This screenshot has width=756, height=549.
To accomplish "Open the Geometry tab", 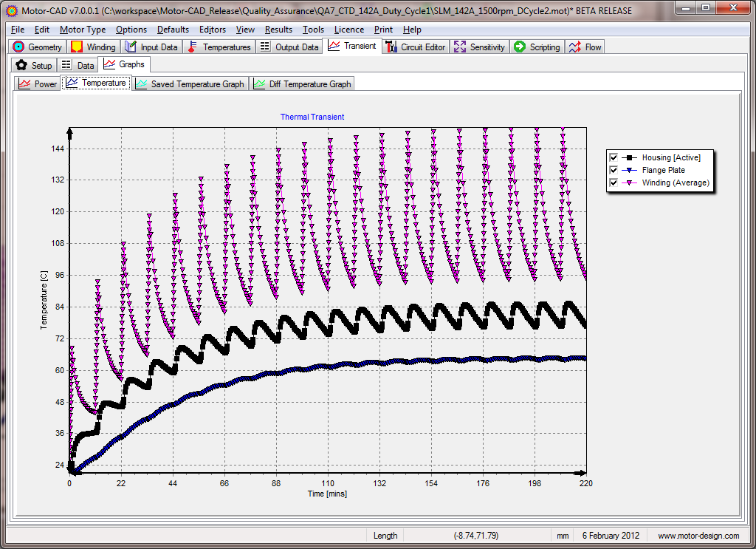I will [x=38, y=47].
